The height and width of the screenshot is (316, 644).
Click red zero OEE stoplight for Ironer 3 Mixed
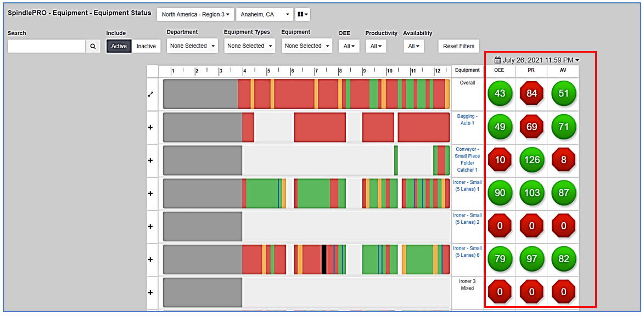pyautogui.click(x=500, y=291)
